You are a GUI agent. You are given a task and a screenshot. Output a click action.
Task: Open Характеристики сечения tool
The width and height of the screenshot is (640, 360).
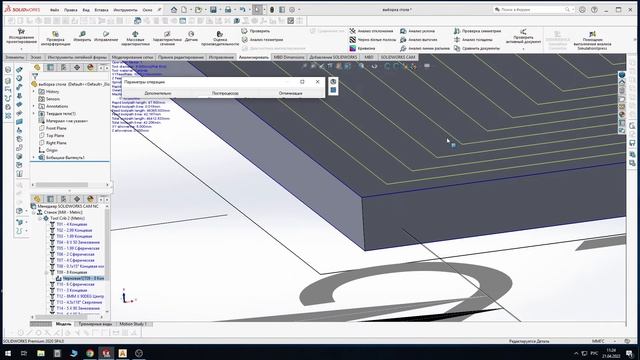[167, 37]
